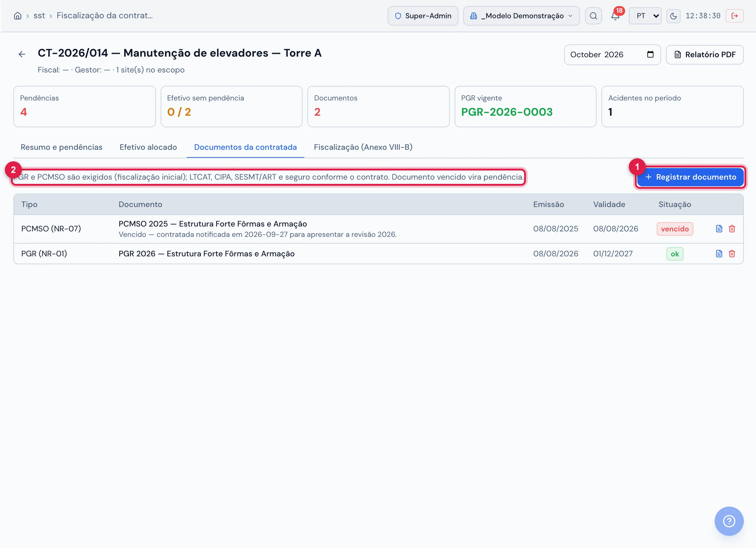This screenshot has width=756, height=548.
Task: Open the global search icon
Action: [x=593, y=16]
